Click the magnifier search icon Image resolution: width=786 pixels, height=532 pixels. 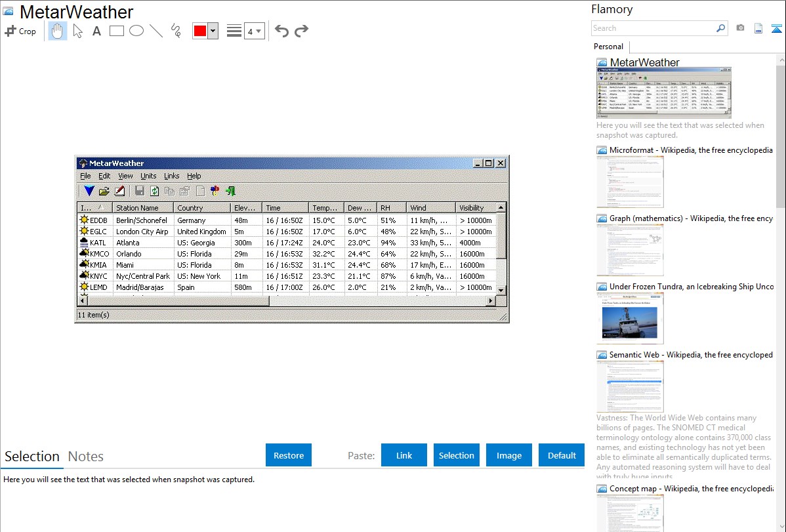(721, 28)
